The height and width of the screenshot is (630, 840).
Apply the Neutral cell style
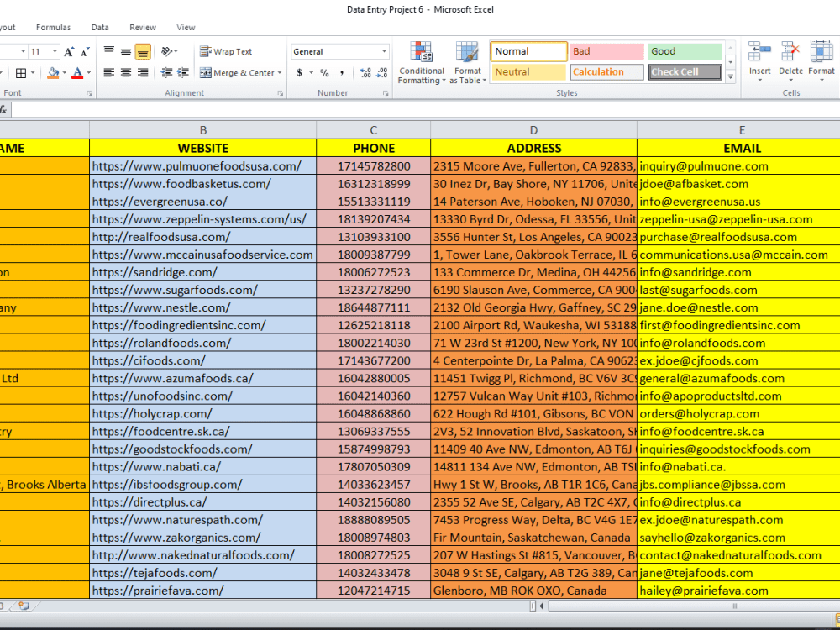[528, 71]
